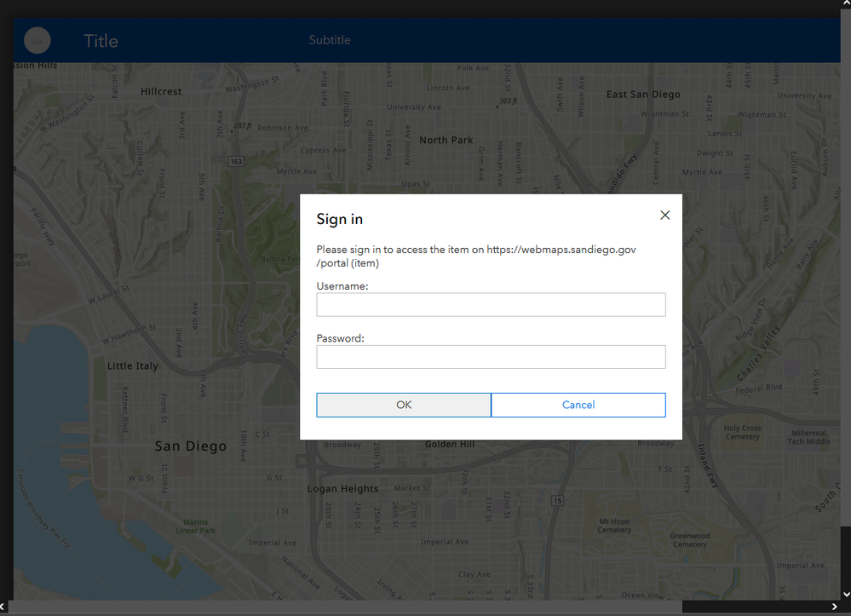Click the East San Diego map label

click(643, 95)
